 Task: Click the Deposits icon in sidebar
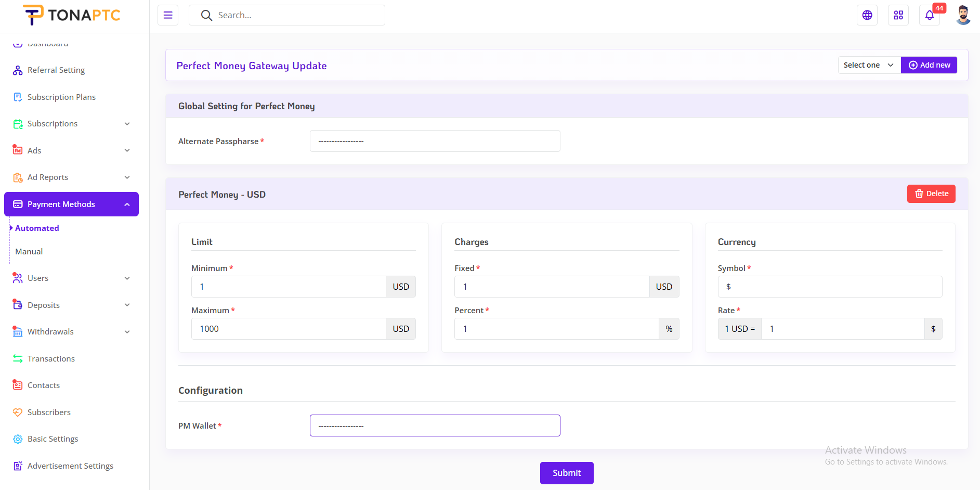(x=18, y=305)
